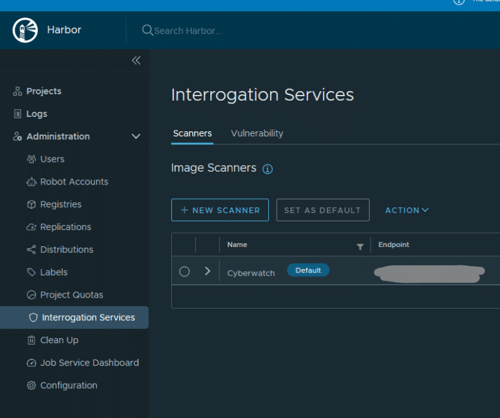Expand the Cyberwatch scanner row details
This screenshot has height=418, width=500.
tap(207, 271)
